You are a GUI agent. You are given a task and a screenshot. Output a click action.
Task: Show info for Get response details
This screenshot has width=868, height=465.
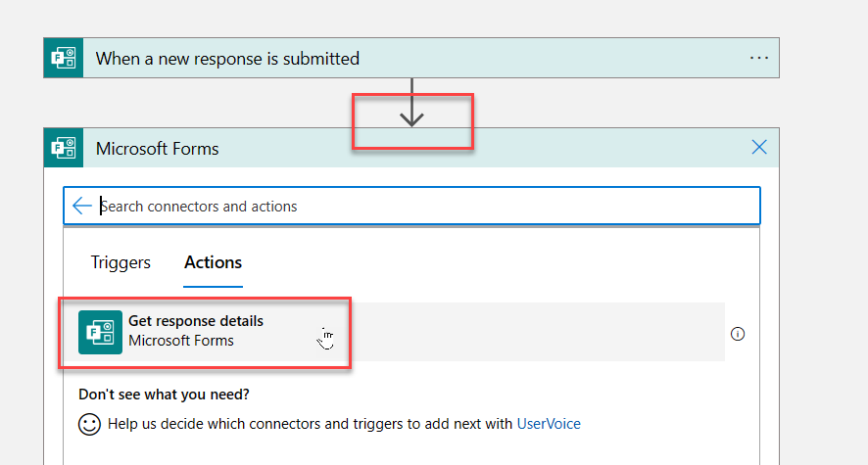(739, 334)
